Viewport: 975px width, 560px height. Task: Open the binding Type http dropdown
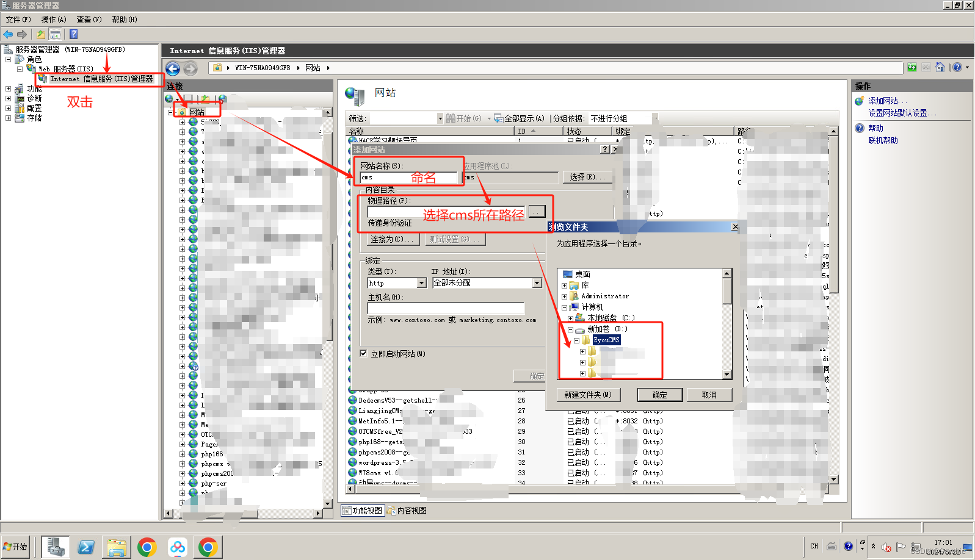(421, 283)
